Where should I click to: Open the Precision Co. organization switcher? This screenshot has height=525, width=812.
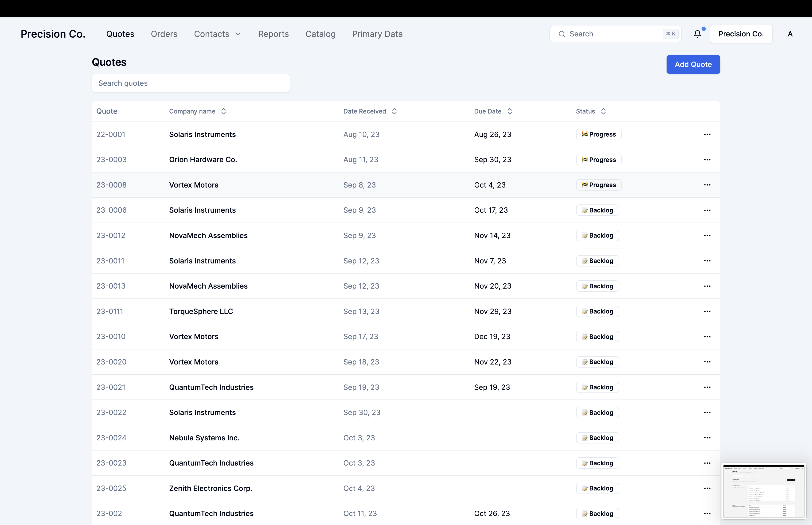(741, 34)
